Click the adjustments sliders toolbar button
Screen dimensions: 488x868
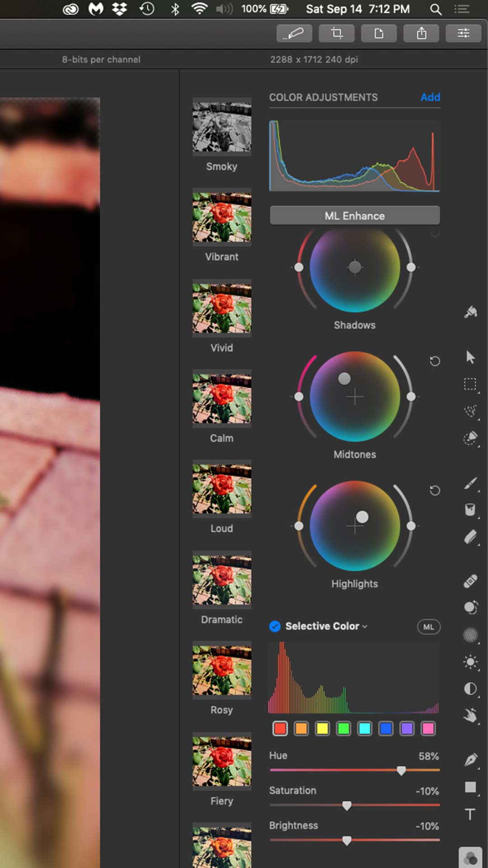coord(463,33)
